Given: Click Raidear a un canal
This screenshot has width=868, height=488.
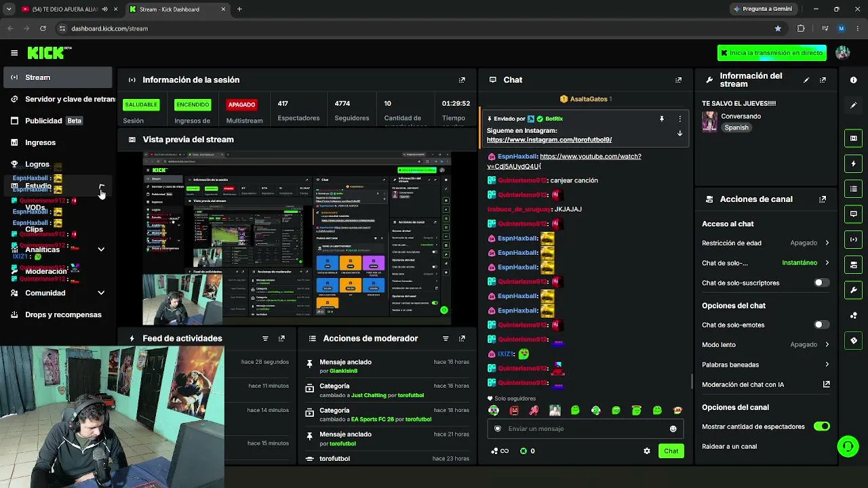Looking at the screenshot, I should pyautogui.click(x=729, y=446).
